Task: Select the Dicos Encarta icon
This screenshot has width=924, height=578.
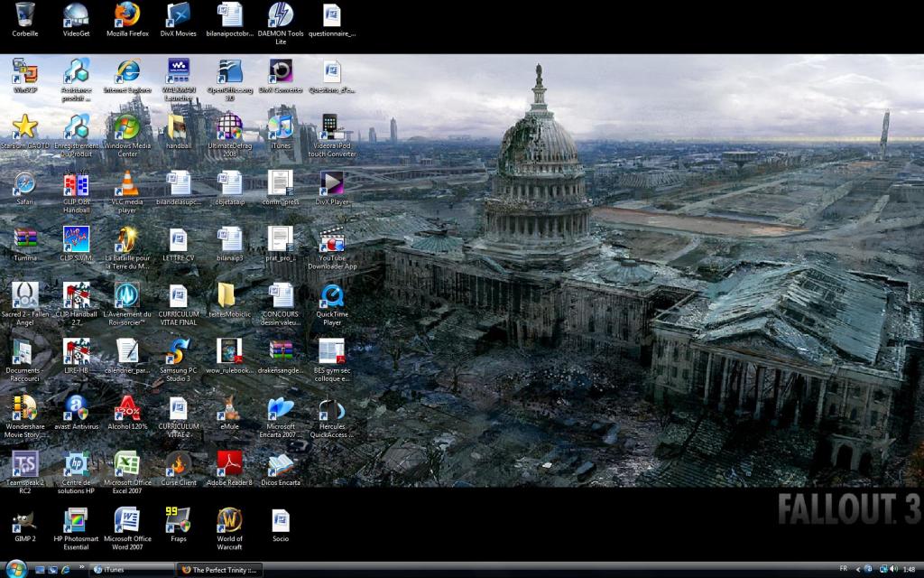Action: (x=281, y=468)
